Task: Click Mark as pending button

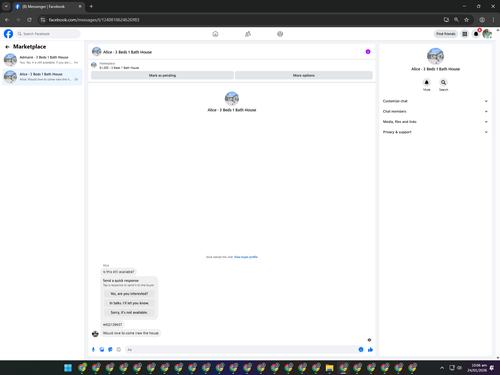Action: click(x=162, y=75)
